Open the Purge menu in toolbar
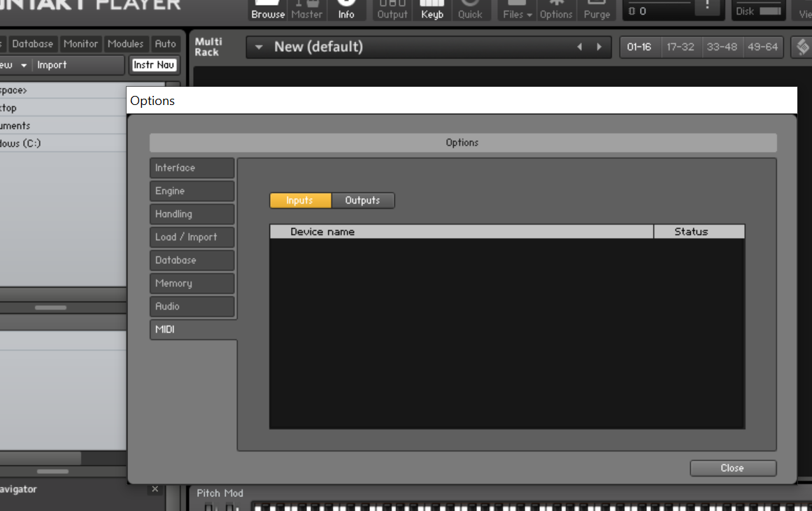Image resolution: width=812 pixels, height=511 pixels. pos(597,10)
